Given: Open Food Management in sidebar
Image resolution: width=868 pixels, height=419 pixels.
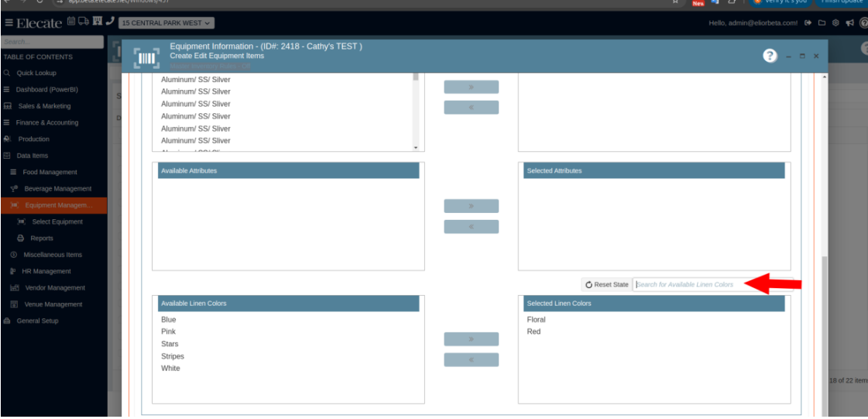Looking at the screenshot, I should tap(50, 172).
